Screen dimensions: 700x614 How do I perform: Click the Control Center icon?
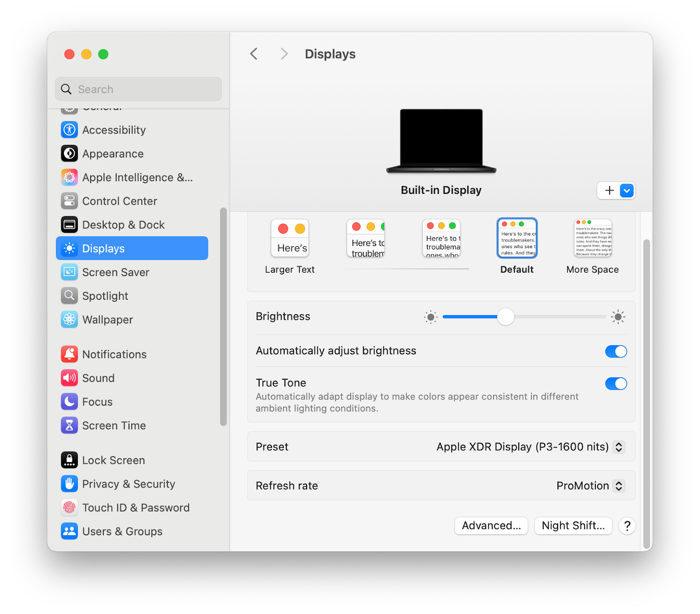click(70, 201)
